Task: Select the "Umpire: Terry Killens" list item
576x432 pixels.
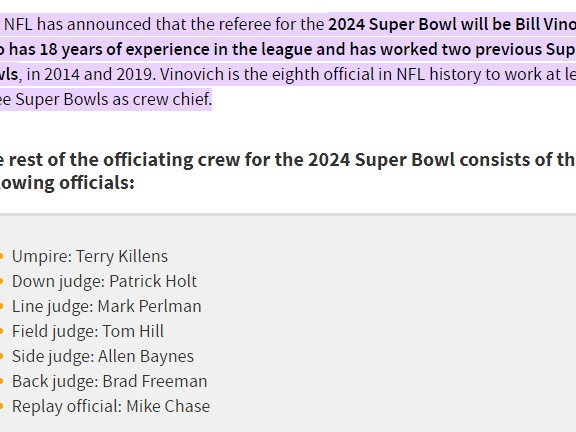Action: click(90, 256)
